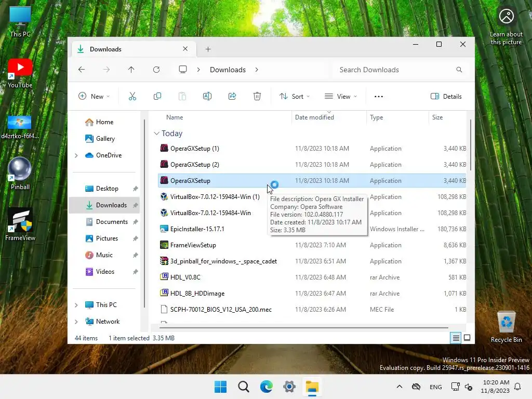Viewport: 532px width, 399px height.
Task: Open the View dropdown menu
Action: point(341,96)
